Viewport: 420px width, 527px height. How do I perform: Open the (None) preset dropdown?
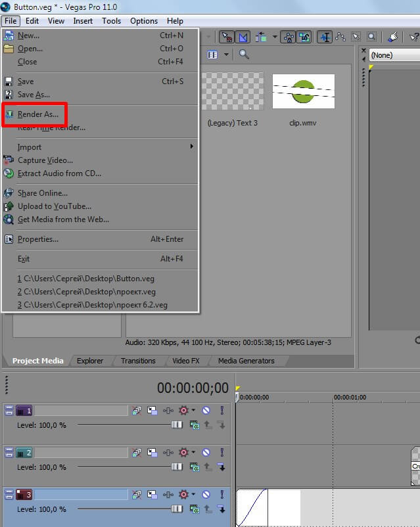click(395, 55)
